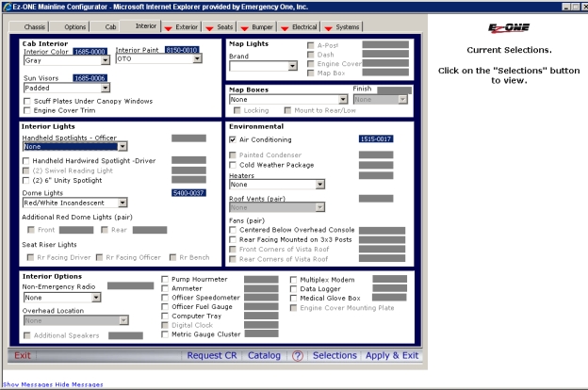Switch to the Chassis tab

(x=34, y=27)
